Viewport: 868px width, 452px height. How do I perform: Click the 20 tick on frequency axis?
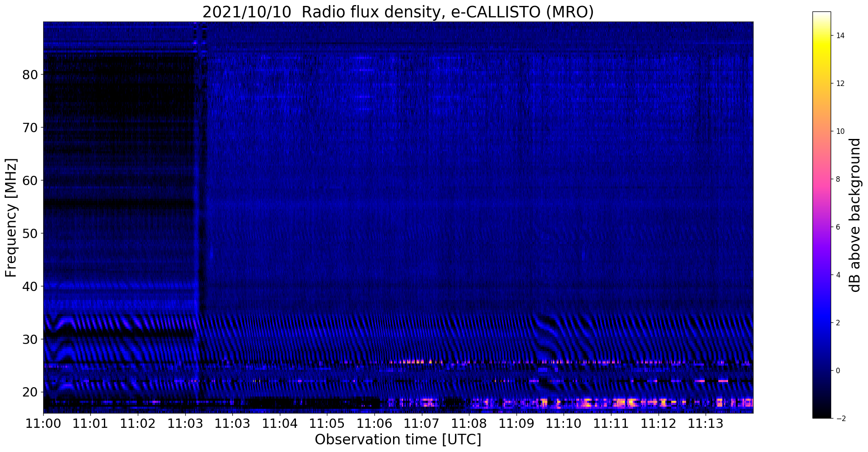coord(30,392)
